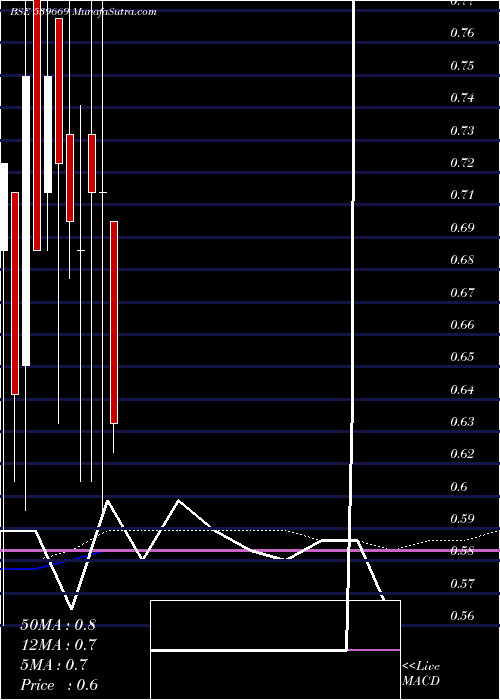Click the 0.68 price axis label
Viewport: 500px width, 700px height.
click(462, 260)
